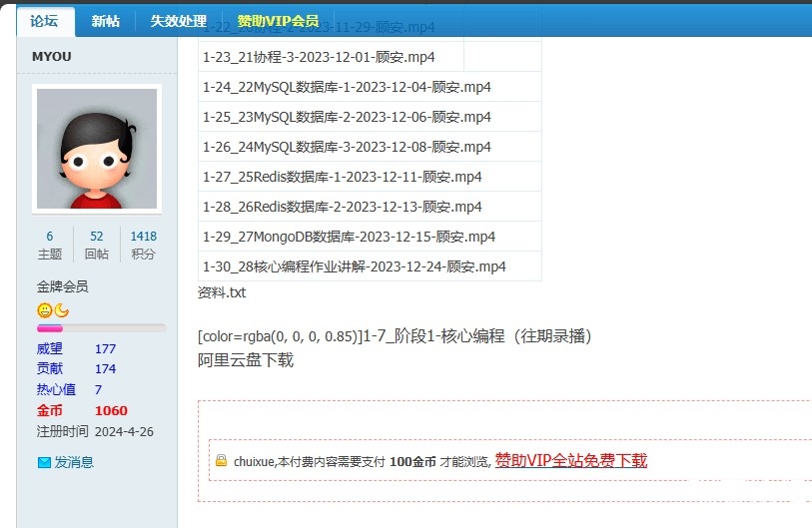Click the pink member level progress bar
Screen dimensions: 812x528
click(100, 327)
